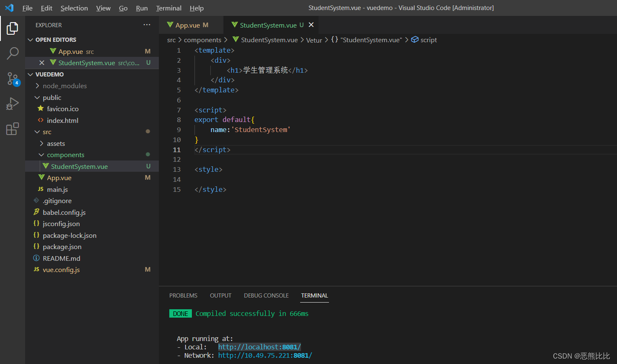617x364 pixels.
Task: Open the network URL http://10.49.75.221:8081/
Action: click(x=265, y=355)
